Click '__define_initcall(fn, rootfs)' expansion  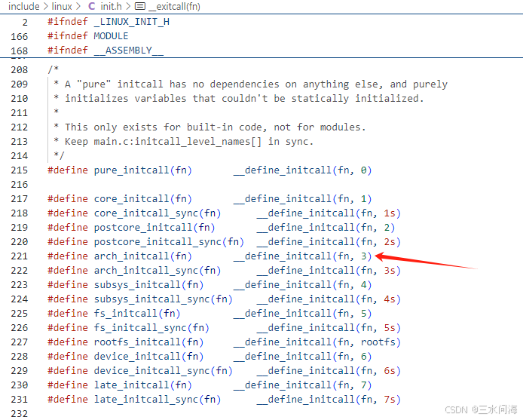pyautogui.click(x=317, y=342)
